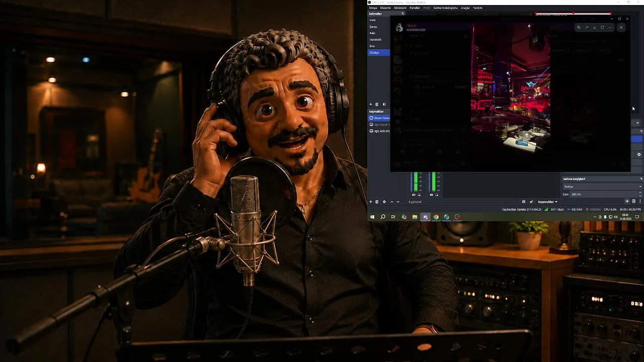Toggle monitoring on first audio channel

419,195
